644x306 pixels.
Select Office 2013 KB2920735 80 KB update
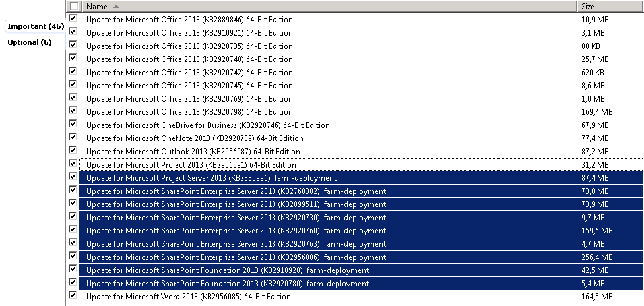[189, 46]
